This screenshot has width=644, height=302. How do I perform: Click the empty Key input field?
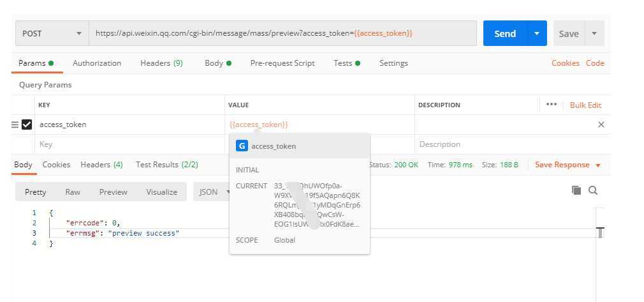tap(130, 144)
